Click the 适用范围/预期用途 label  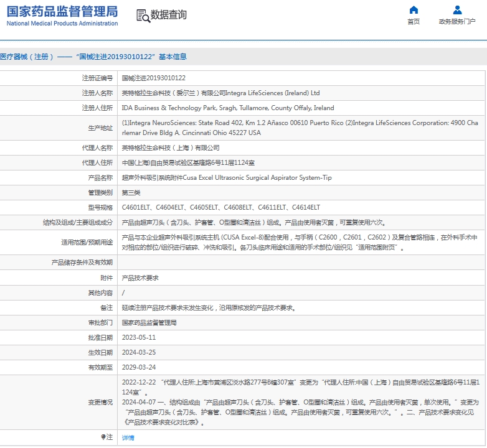(x=87, y=242)
